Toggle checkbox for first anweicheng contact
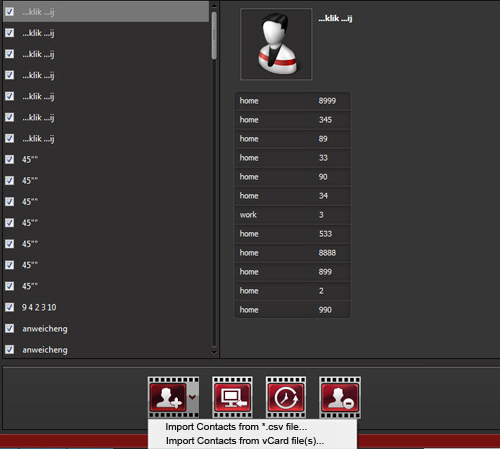 tap(10, 328)
